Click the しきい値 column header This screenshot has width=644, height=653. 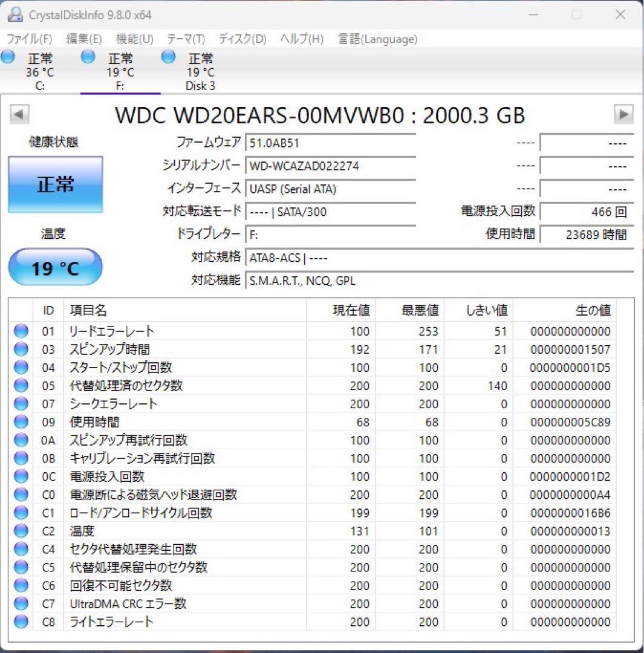479,310
